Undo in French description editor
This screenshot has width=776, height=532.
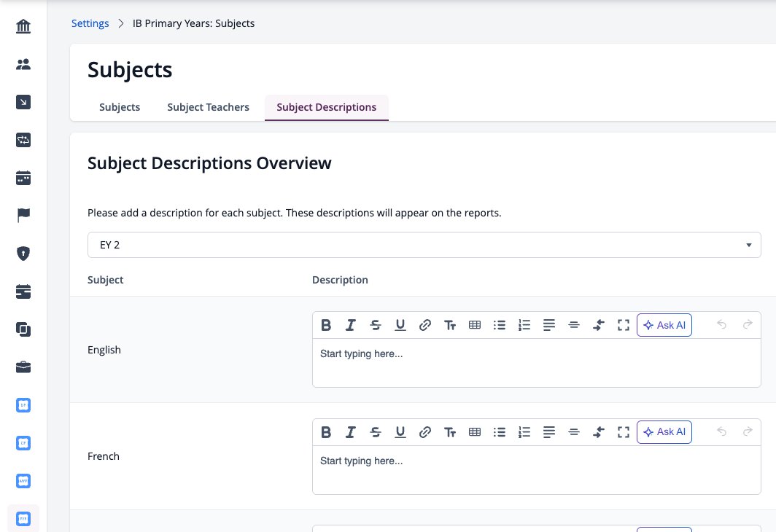[721, 431]
